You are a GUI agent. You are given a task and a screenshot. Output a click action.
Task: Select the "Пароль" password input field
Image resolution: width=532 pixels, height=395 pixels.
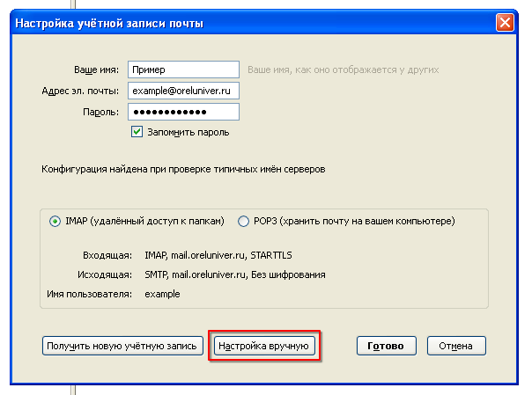point(183,112)
